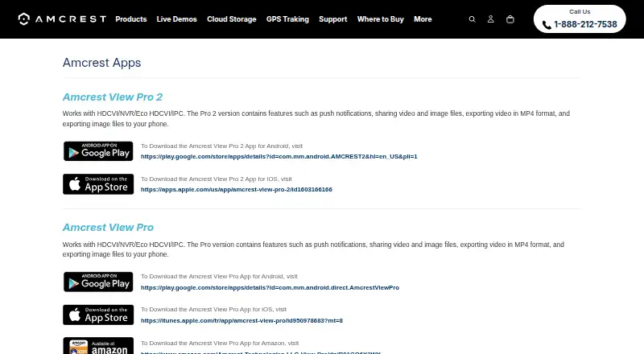Open the Support menu item

[x=333, y=19]
